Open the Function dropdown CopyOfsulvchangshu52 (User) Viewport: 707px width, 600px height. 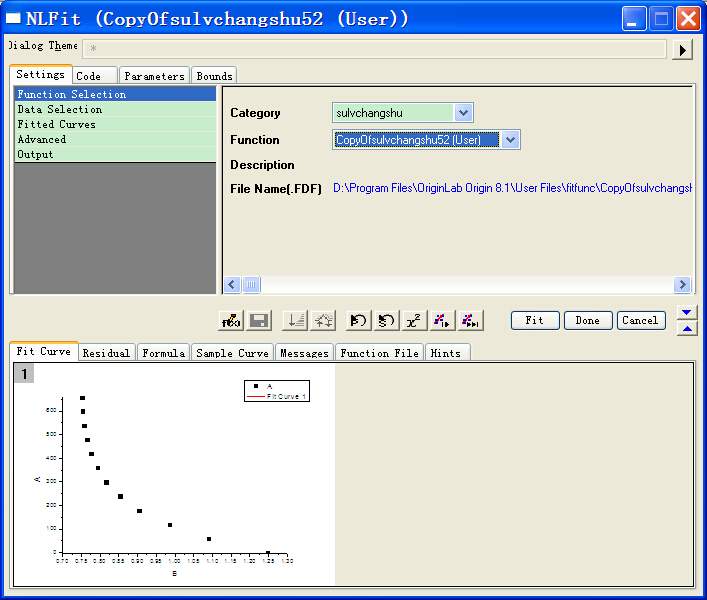(510, 140)
